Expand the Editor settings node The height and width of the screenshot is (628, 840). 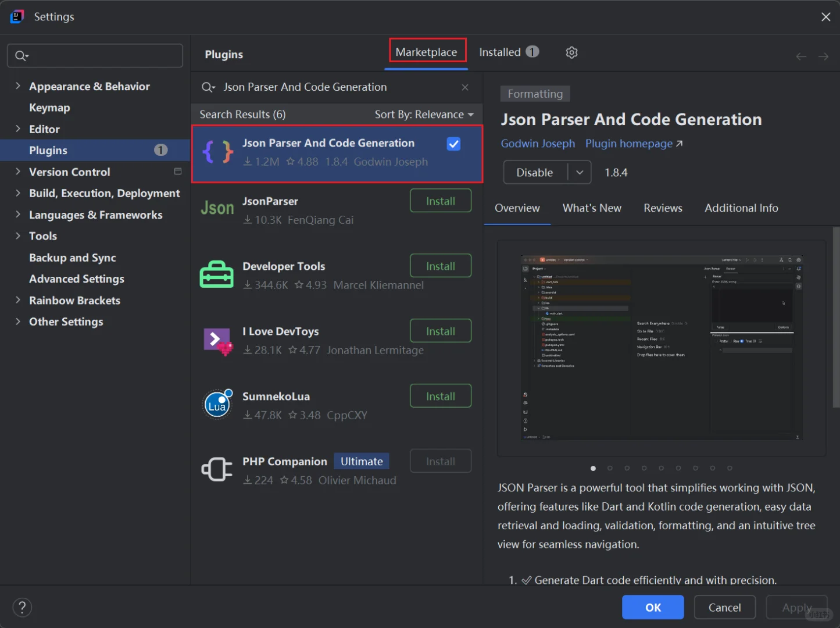click(18, 129)
